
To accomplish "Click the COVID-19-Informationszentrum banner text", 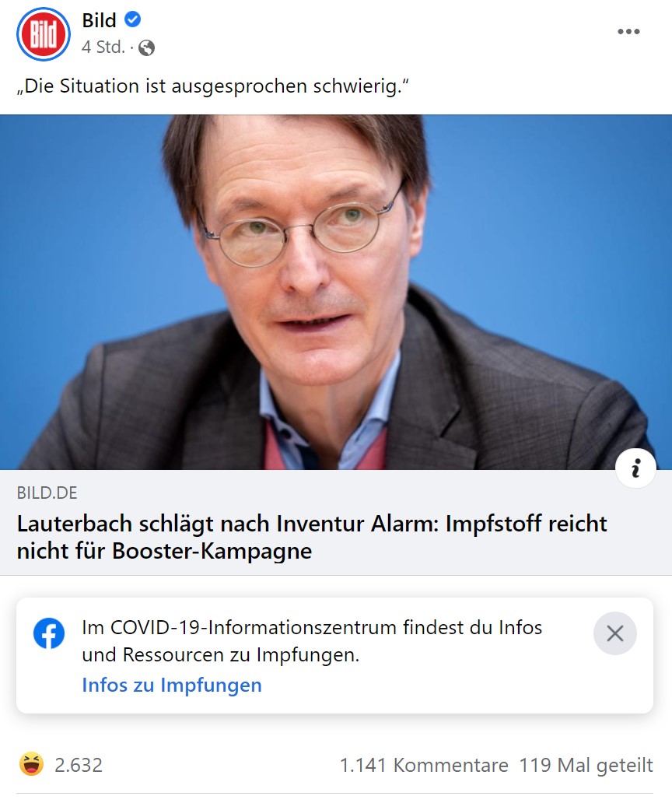I will 312,640.
